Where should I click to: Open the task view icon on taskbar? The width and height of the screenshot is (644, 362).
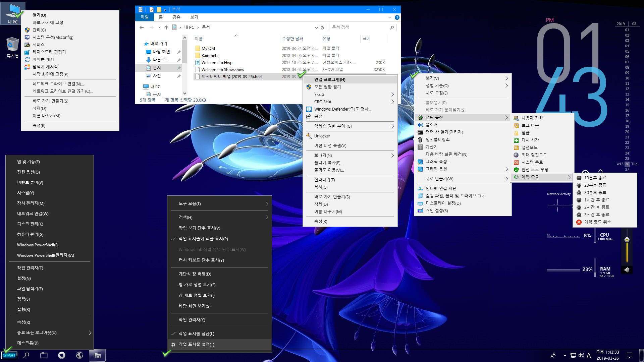(44, 355)
